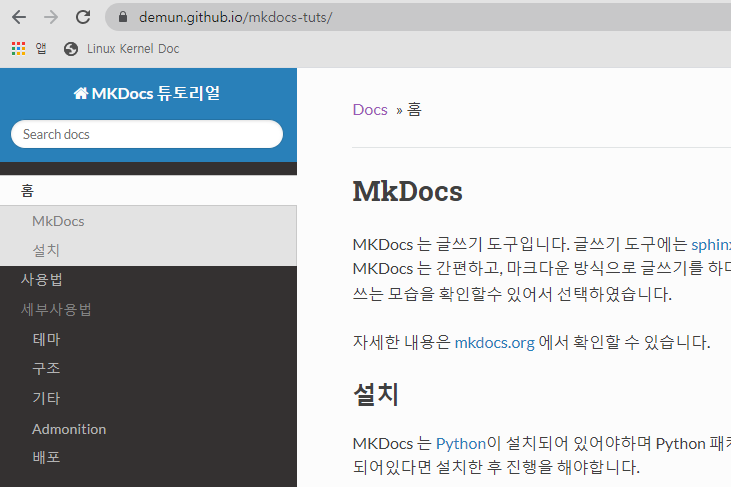Open the Linux Kernel Doc bookmark

point(121,48)
